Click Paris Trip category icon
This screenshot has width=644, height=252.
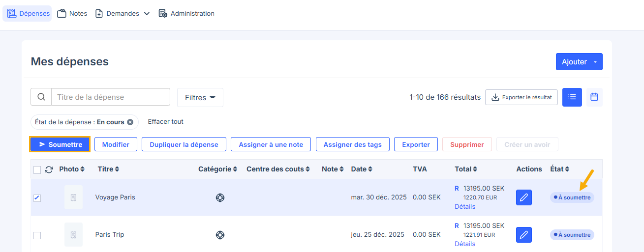[x=220, y=235]
